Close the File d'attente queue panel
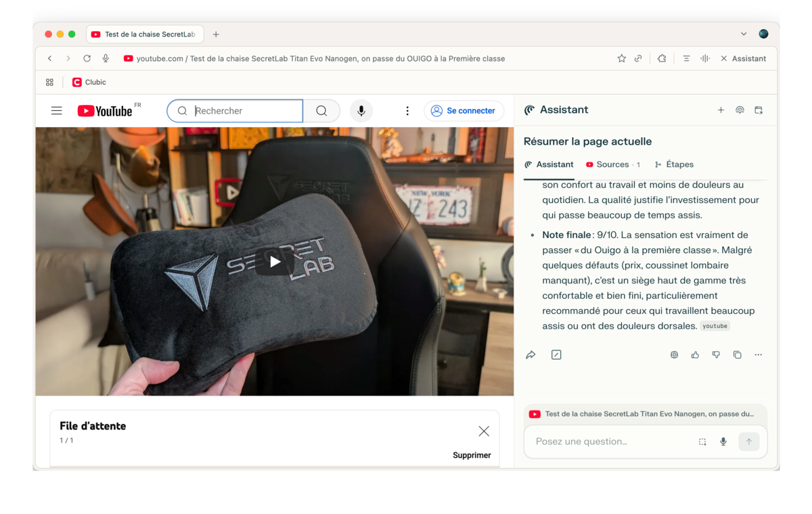This screenshot has height=514, width=812. tap(484, 431)
